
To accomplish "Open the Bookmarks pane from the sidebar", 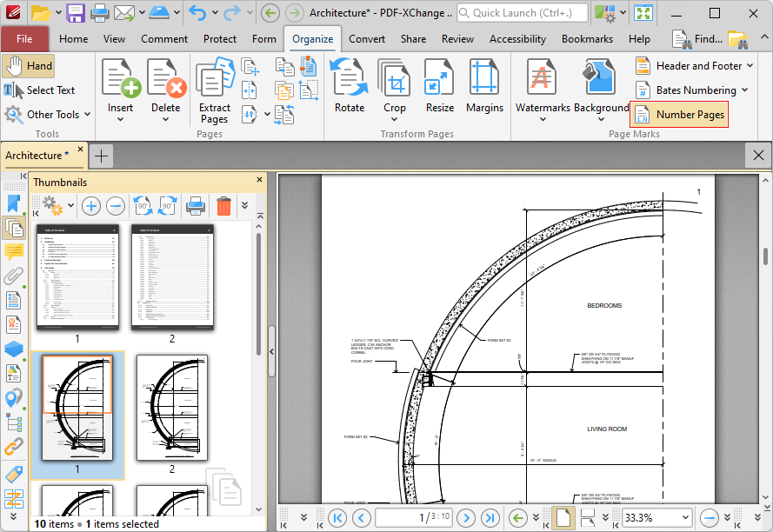I will coord(13,203).
